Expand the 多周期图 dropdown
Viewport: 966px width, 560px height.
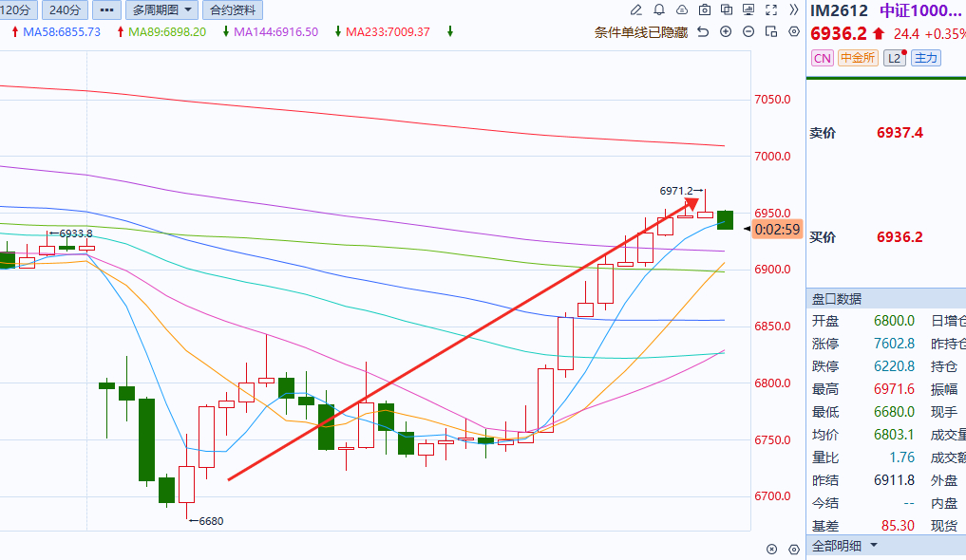[x=162, y=9]
